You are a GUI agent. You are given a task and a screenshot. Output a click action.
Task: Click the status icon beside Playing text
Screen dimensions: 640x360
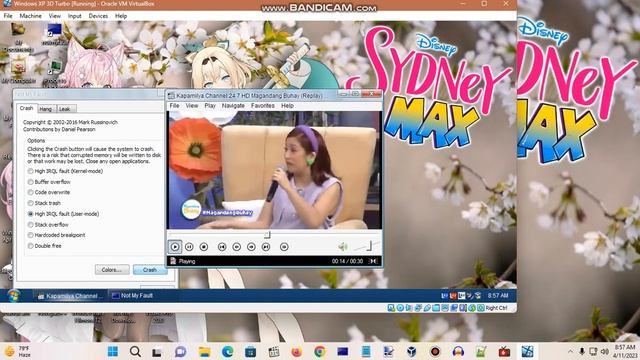[x=173, y=261]
